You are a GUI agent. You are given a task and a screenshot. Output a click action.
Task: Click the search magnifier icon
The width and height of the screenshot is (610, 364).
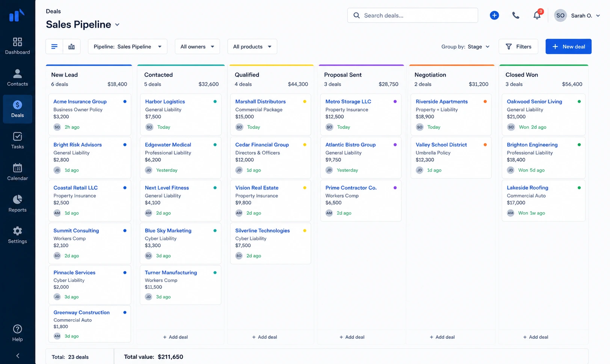click(356, 15)
